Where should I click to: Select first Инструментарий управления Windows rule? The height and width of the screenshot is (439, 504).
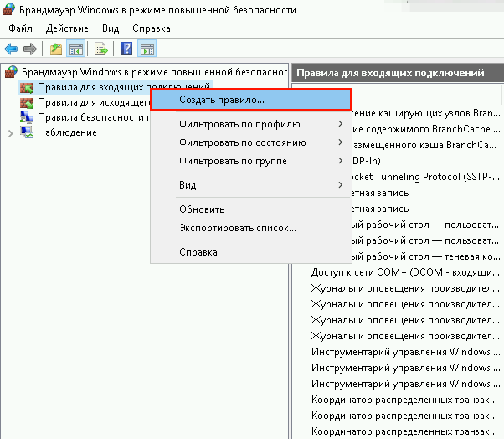point(405,352)
